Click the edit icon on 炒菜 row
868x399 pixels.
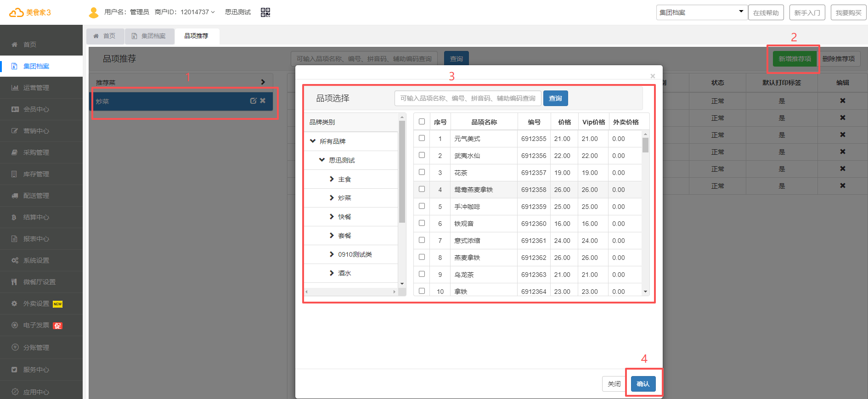pos(253,101)
